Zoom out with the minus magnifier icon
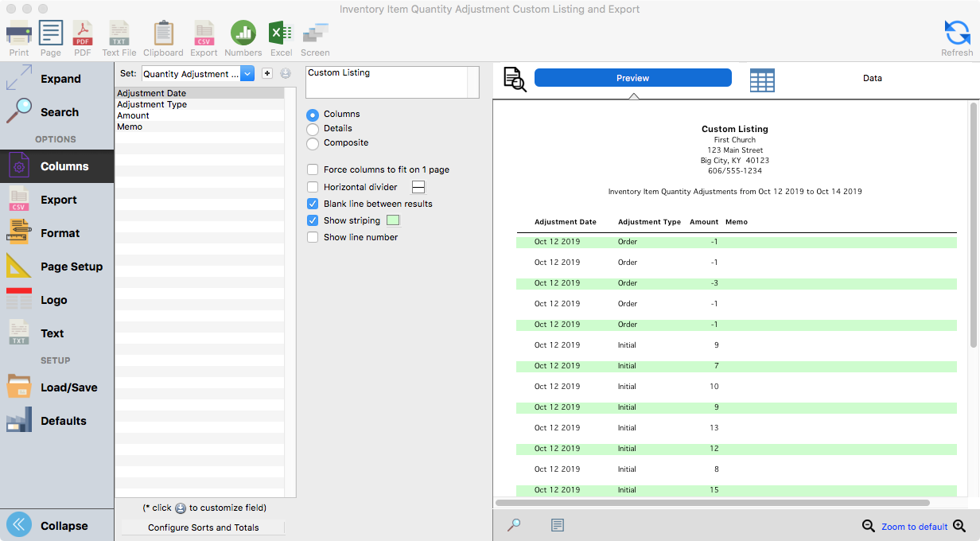980x541 pixels. (869, 526)
